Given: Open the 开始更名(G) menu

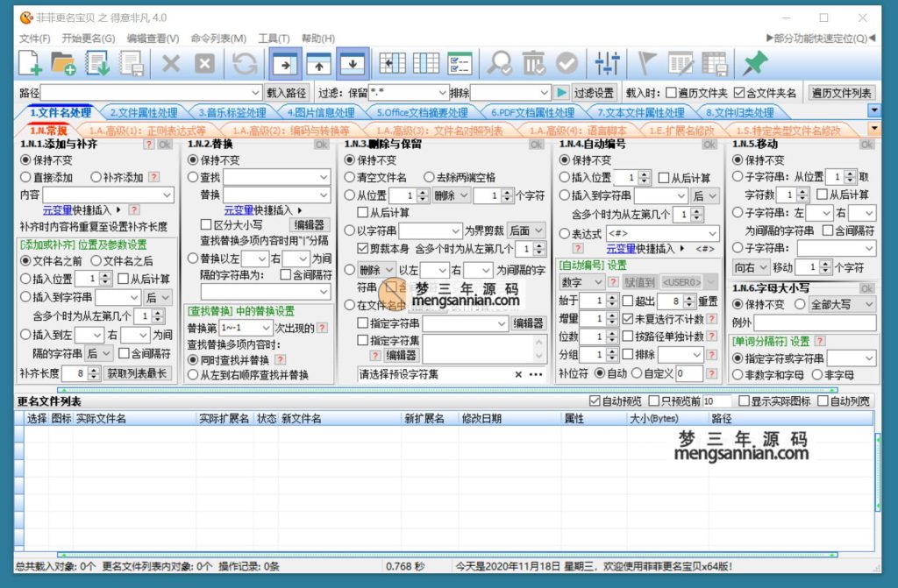Looking at the screenshot, I should (x=89, y=39).
